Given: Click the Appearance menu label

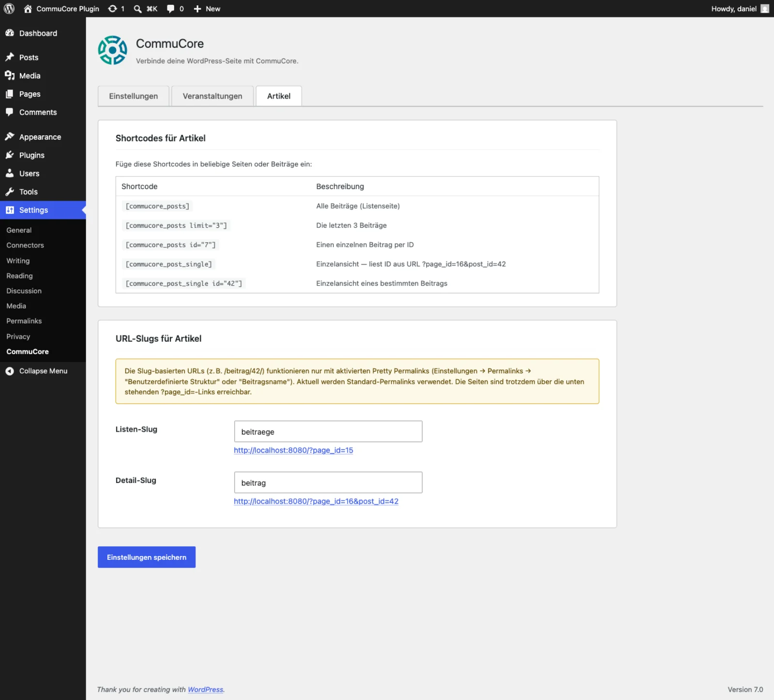Looking at the screenshot, I should click(40, 137).
